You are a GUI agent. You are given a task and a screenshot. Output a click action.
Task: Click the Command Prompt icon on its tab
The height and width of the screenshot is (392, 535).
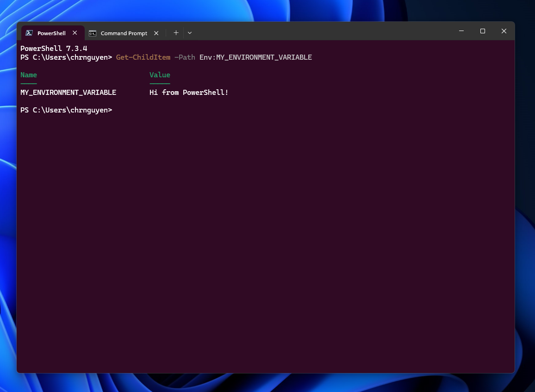pos(92,33)
